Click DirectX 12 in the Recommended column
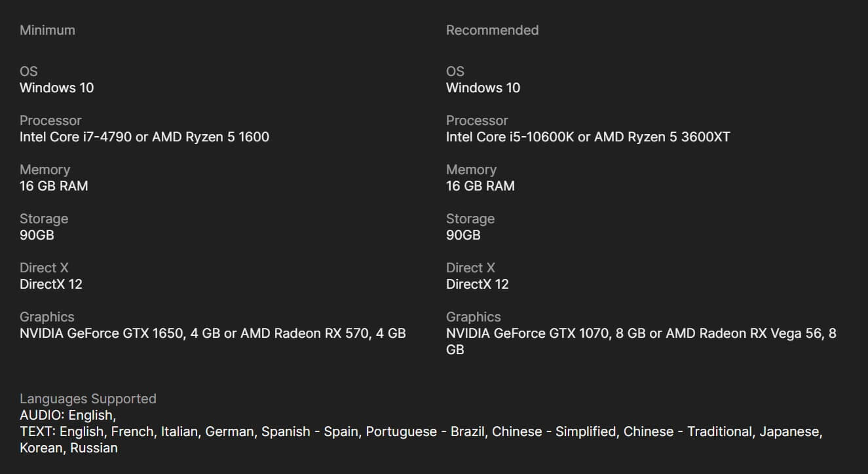 pos(478,284)
